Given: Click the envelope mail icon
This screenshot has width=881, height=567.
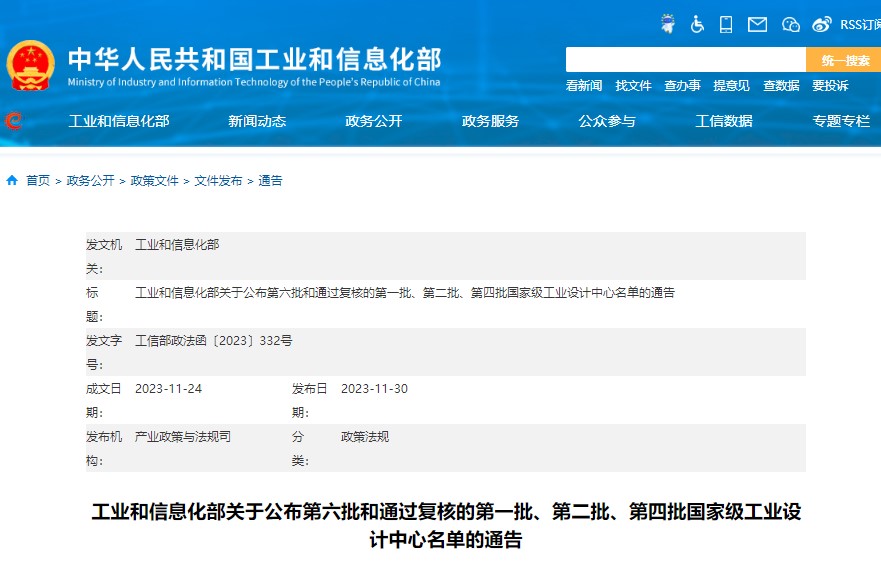Looking at the screenshot, I should [757, 24].
